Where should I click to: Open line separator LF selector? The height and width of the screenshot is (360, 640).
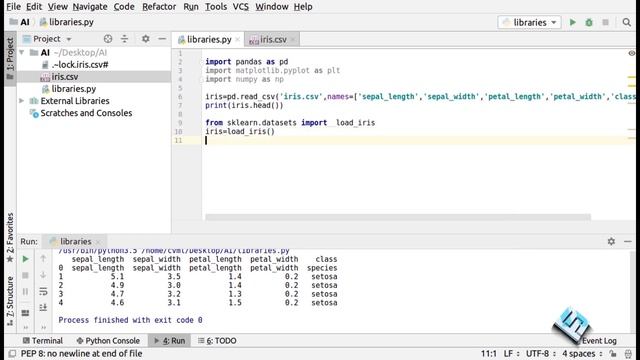pos(511,353)
